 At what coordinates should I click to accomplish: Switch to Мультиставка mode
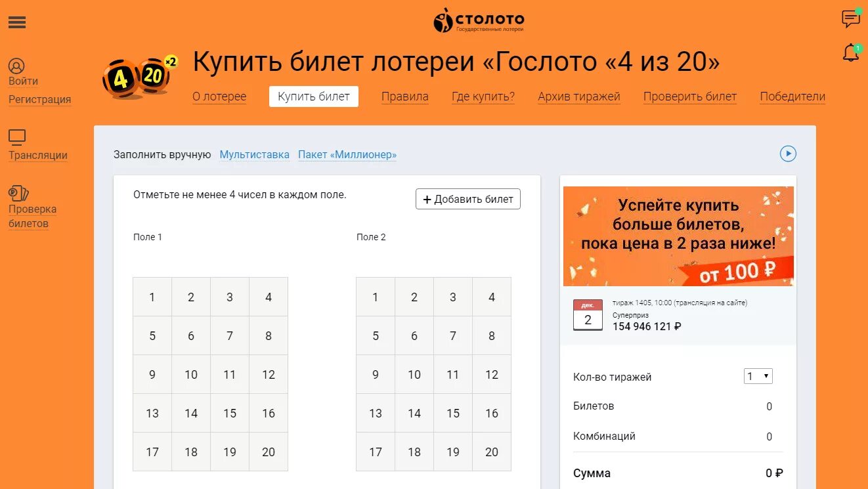[x=254, y=155]
